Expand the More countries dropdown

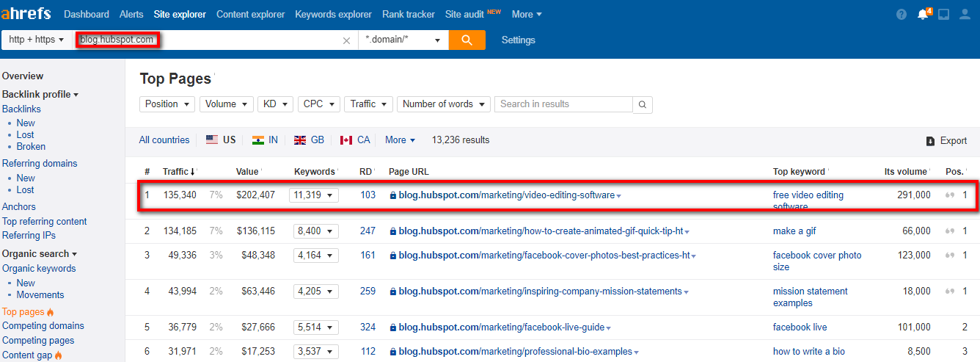[x=400, y=140]
